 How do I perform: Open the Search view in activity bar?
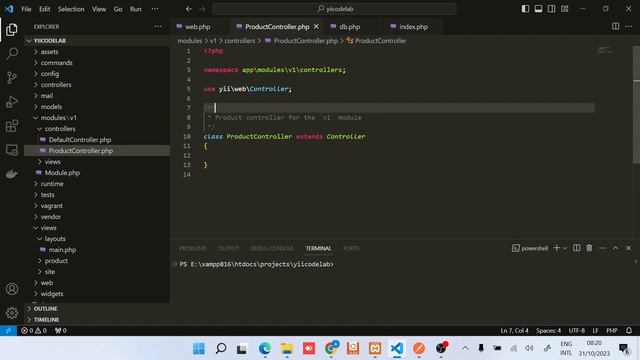pyautogui.click(x=12, y=53)
